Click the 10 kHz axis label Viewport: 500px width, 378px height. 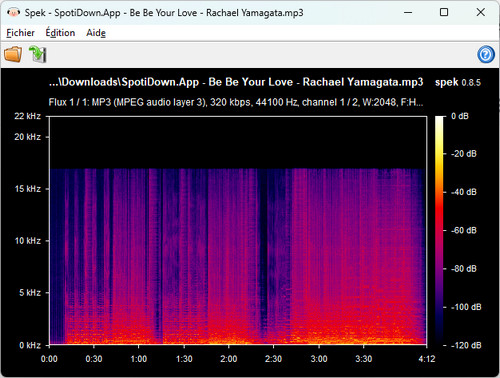point(28,241)
